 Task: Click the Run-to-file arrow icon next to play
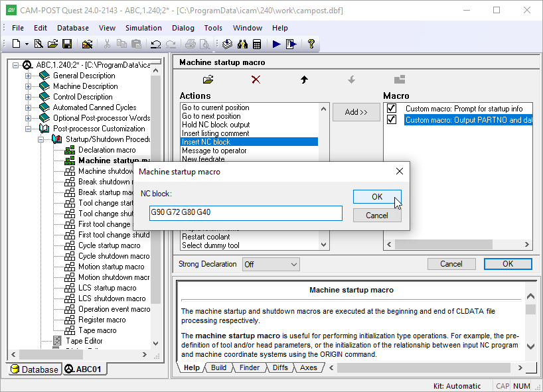click(x=291, y=44)
